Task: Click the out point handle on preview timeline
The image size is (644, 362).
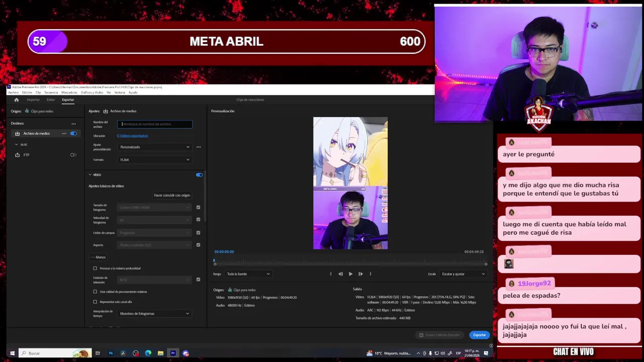Action: click(x=486, y=263)
